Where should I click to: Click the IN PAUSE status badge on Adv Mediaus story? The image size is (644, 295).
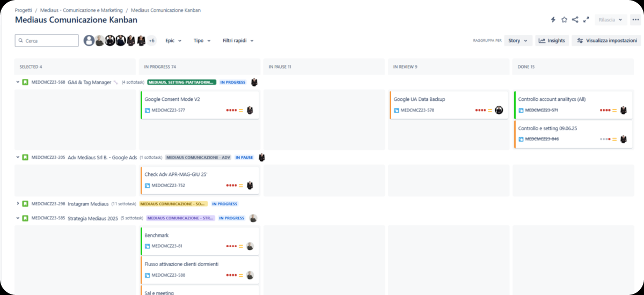(244, 158)
